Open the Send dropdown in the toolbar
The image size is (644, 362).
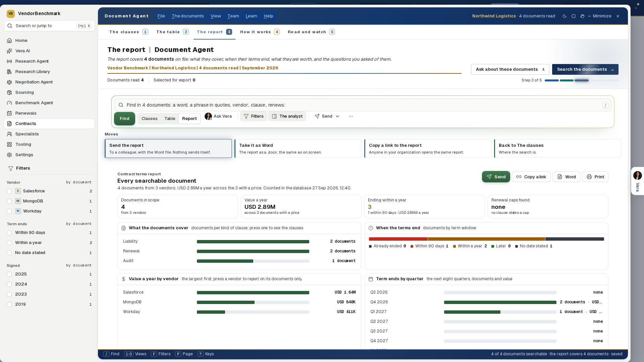[x=327, y=116]
